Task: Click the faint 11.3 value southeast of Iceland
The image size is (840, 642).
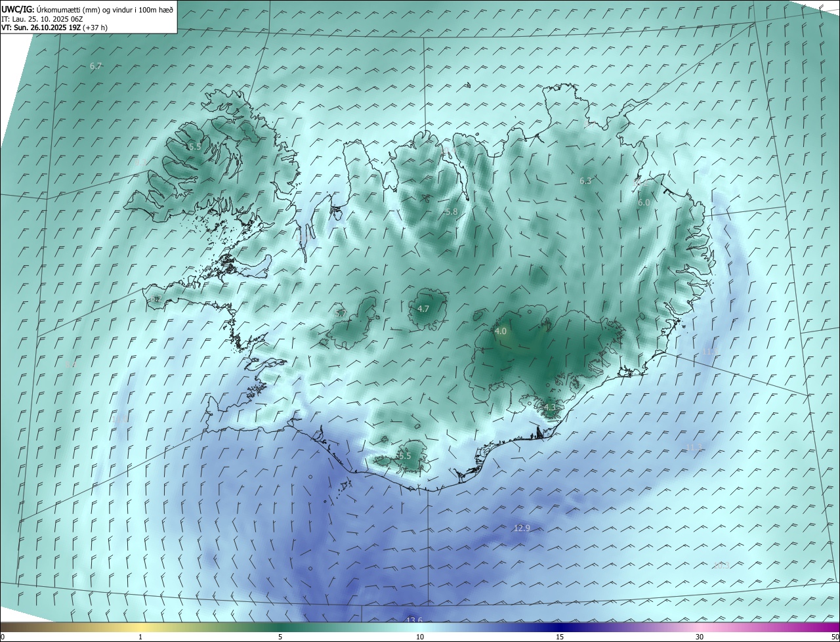Action: pyautogui.click(x=694, y=448)
